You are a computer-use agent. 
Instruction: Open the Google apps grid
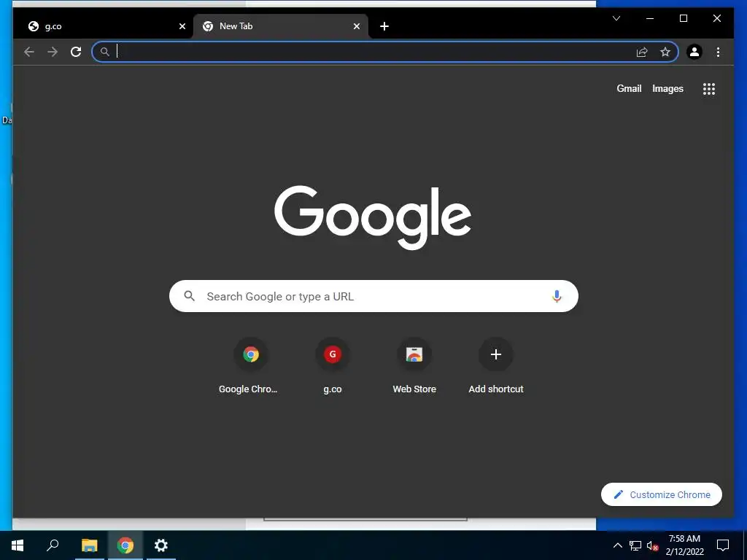click(709, 89)
